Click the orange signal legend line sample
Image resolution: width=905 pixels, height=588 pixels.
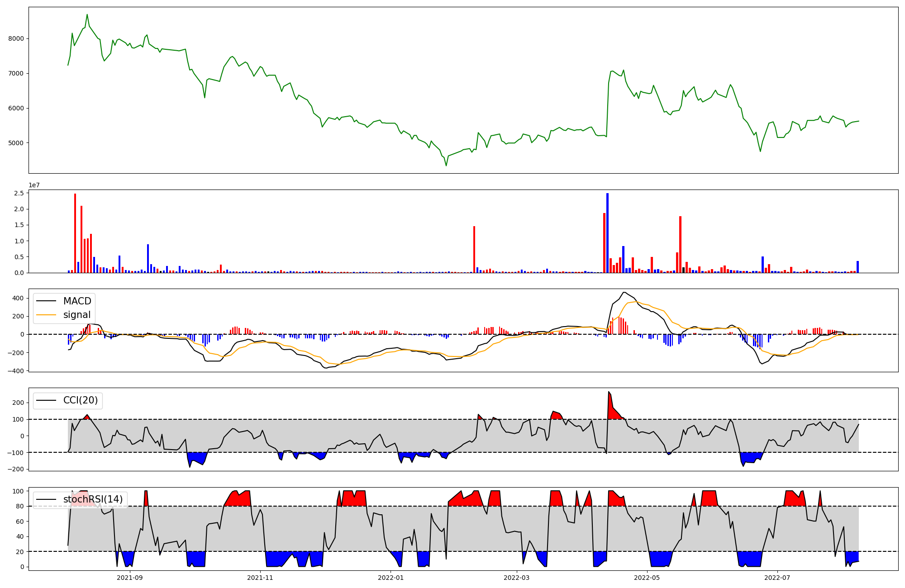tap(46, 315)
